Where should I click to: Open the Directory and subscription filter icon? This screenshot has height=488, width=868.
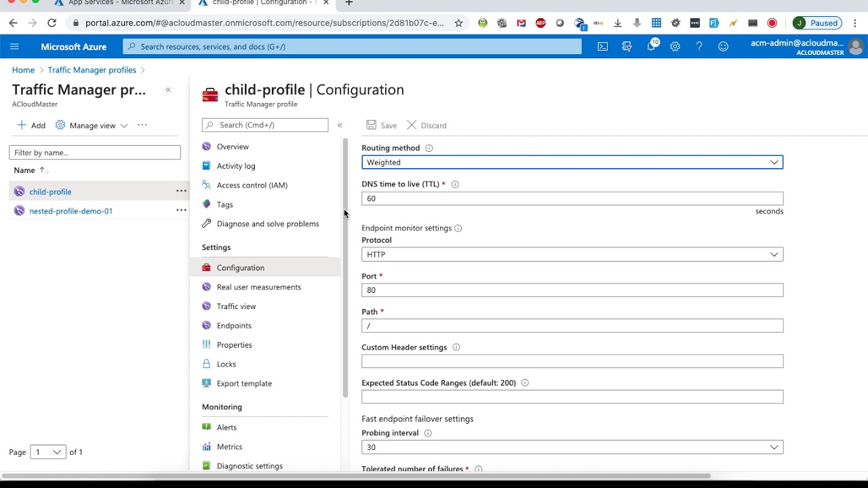point(627,47)
